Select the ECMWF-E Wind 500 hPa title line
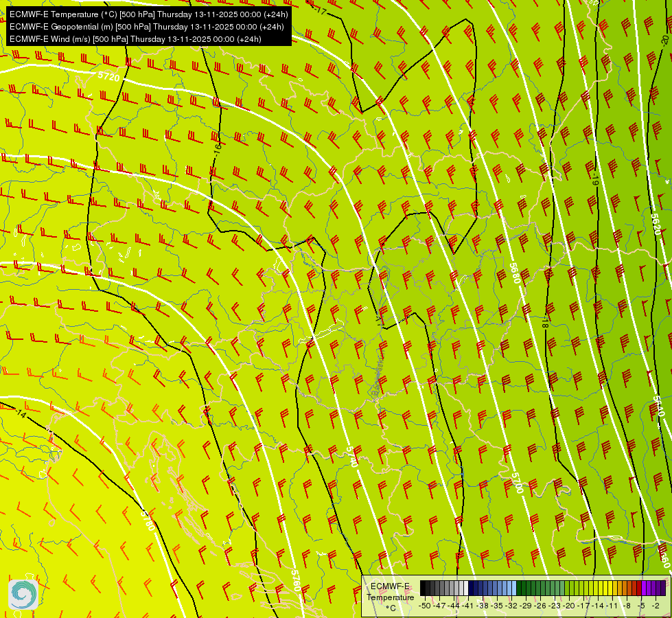 tap(135, 39)
